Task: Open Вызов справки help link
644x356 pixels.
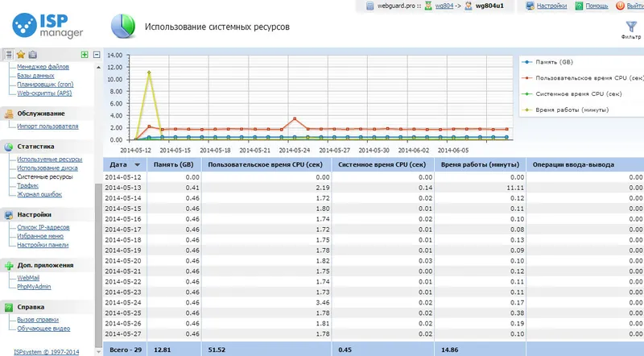Action: [x=38, y=320]
